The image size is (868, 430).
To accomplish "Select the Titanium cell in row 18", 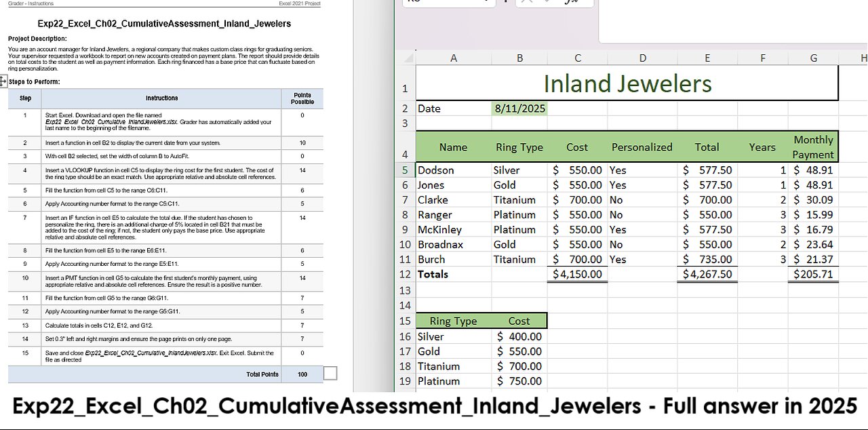I will click(454, 366).
